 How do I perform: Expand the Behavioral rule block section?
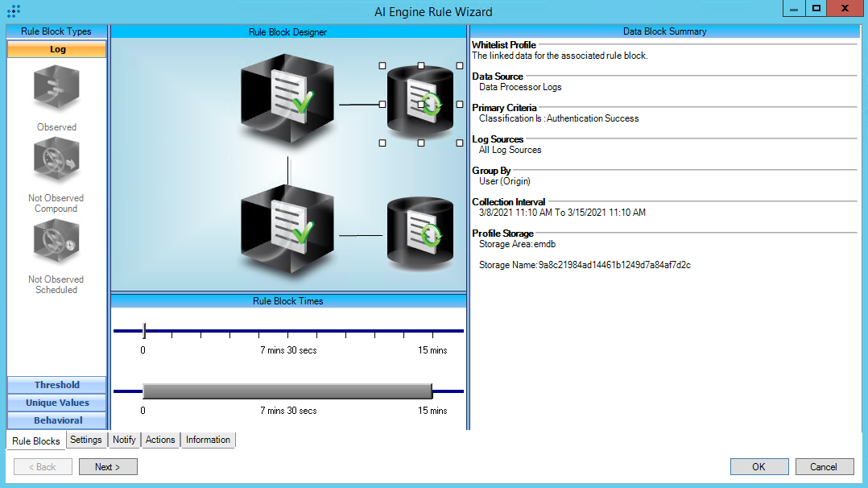coord(56,420)
